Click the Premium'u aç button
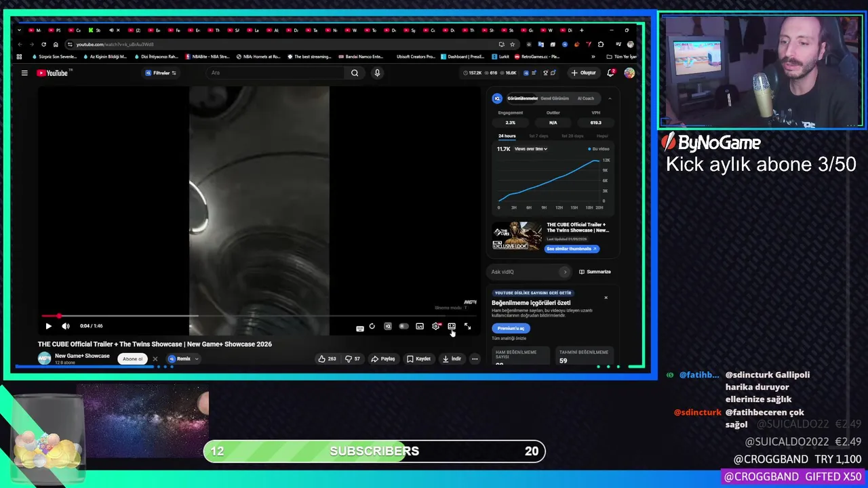Screen dimensions: 868x488 [x=511, y=328]
